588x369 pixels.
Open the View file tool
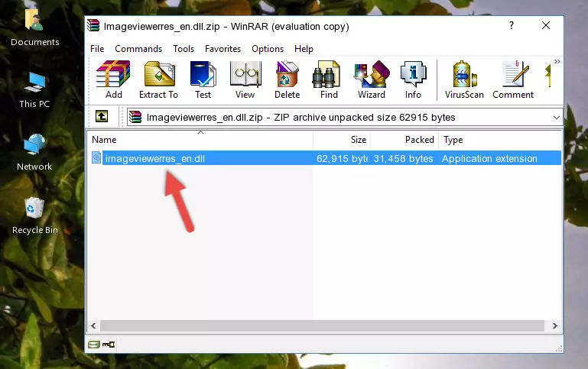(x=245, y=79)
